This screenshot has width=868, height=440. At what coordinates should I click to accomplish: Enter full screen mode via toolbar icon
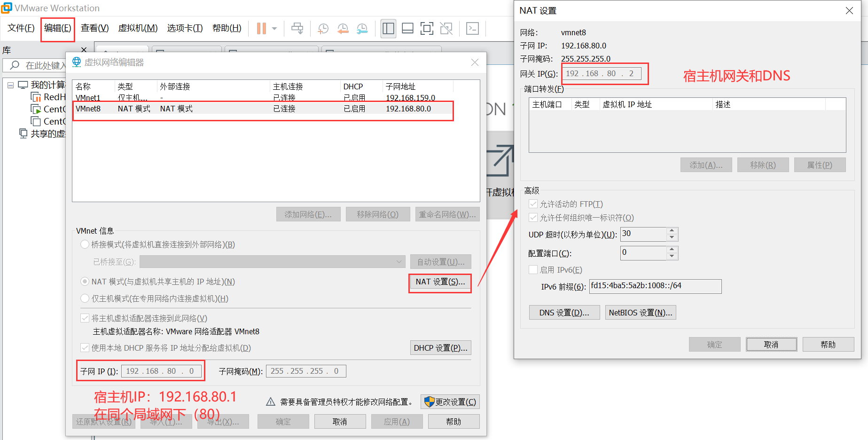point(427,29)
